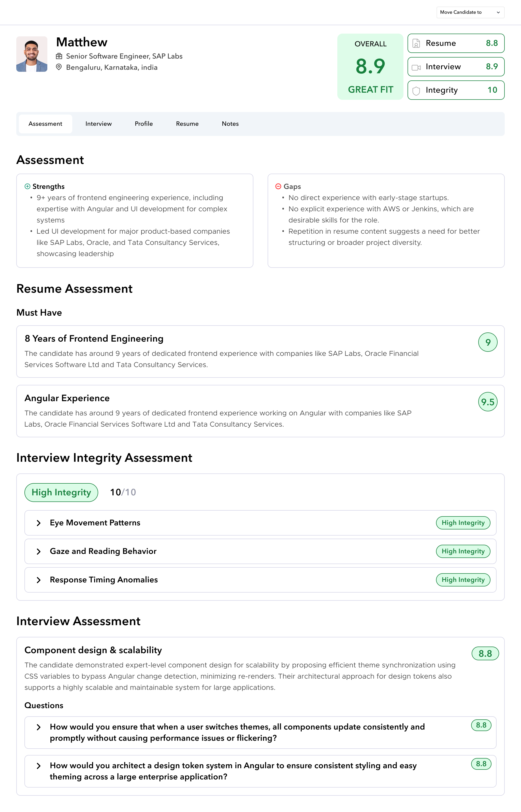Click the Interview score video camera icon
This screenshot has width=521, height=812.
click(416, 67)
